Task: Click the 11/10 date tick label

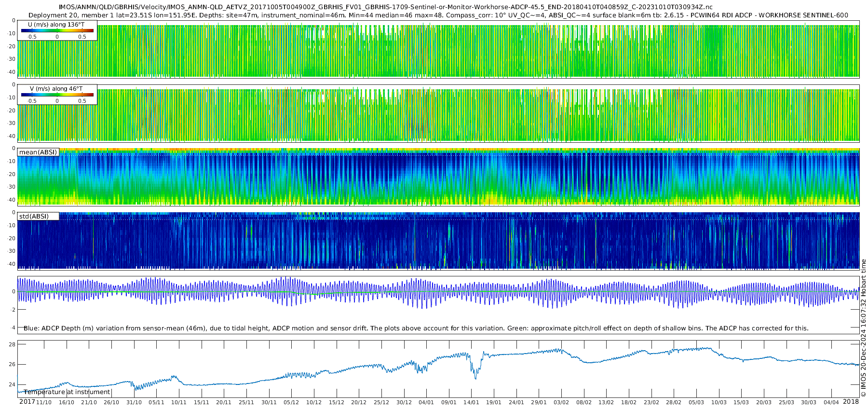Action: tap(44, 402)
